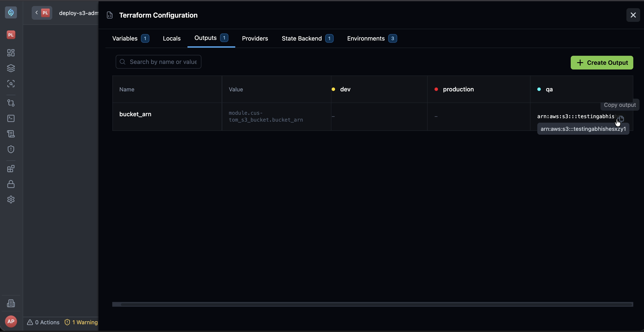This screenshot has width=644, height=332.
Task: Open the lock secrets icon
Action: (x=11, y=184)
